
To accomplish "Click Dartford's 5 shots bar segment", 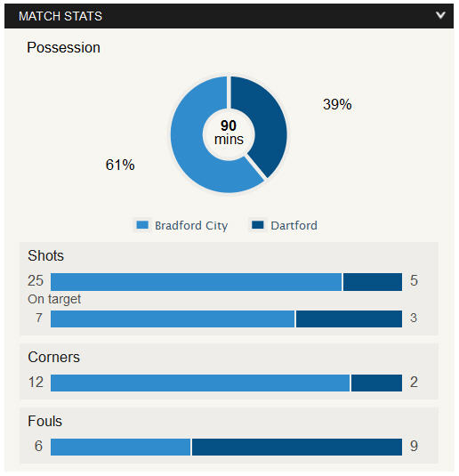I will pos(373,282).
